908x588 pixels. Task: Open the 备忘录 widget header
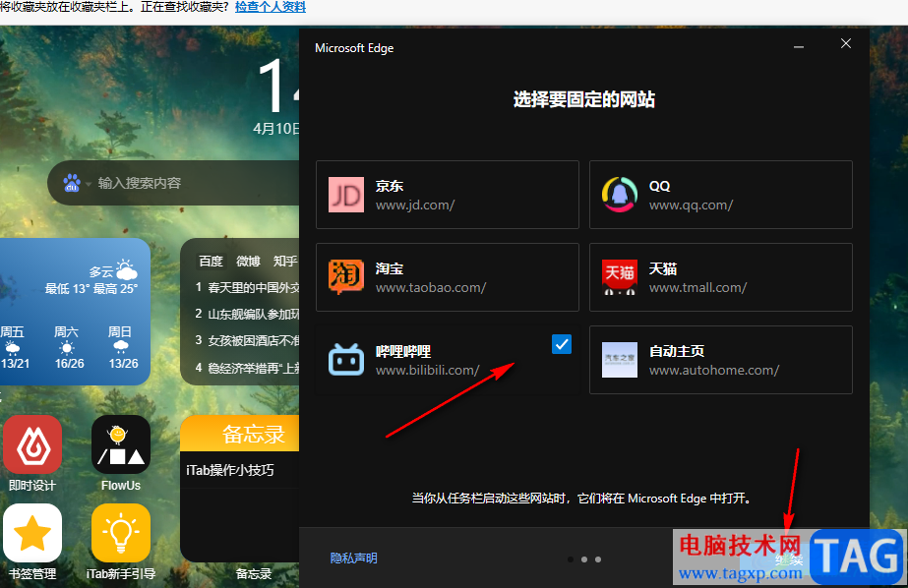coord(240,434)
